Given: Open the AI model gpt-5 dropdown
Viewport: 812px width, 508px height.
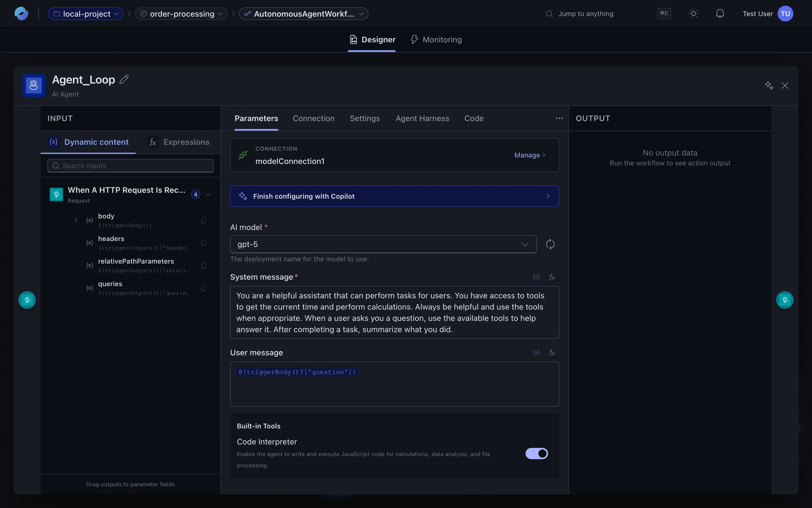Looking at the screenshot, I should click(383, 244).
